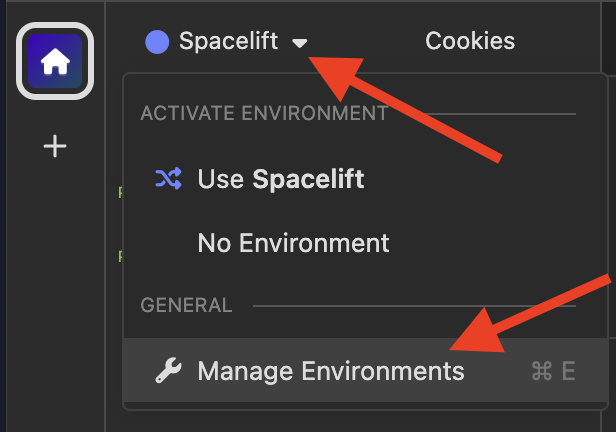Open the Cookies manager
The width and height of the screenshot is (616, 432).
[x=470, y=42]
